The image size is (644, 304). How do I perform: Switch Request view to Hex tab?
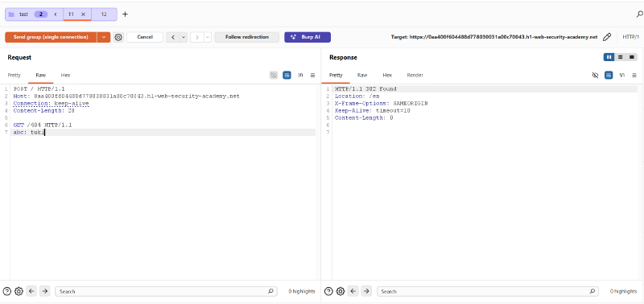[65, 76]
